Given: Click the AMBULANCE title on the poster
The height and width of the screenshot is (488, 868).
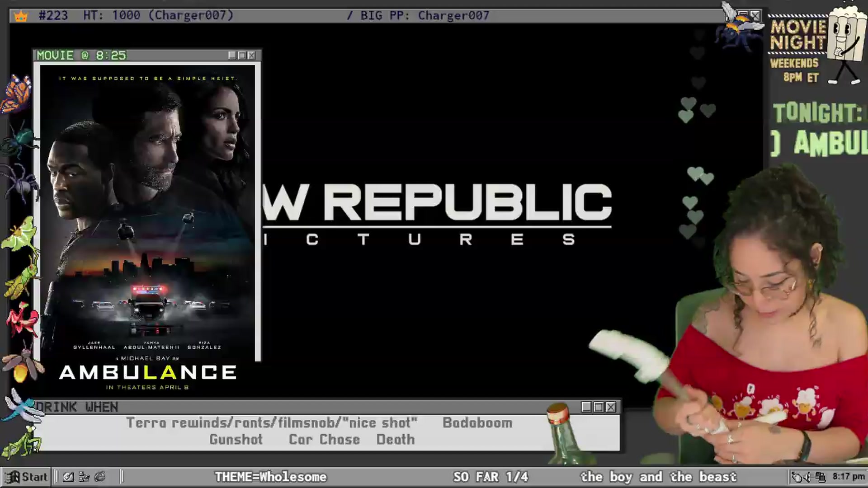Looking at the screenshot, I should point(148,372).
